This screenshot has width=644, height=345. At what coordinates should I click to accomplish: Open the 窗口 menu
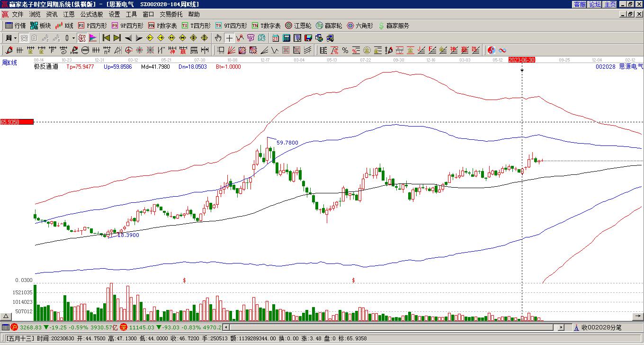tap(148, 15)
